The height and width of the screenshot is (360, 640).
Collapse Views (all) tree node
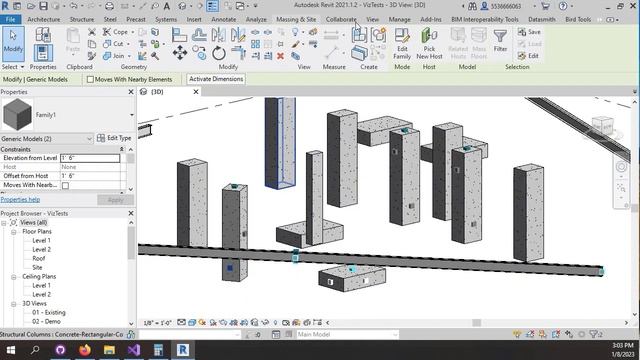[4, 223]
